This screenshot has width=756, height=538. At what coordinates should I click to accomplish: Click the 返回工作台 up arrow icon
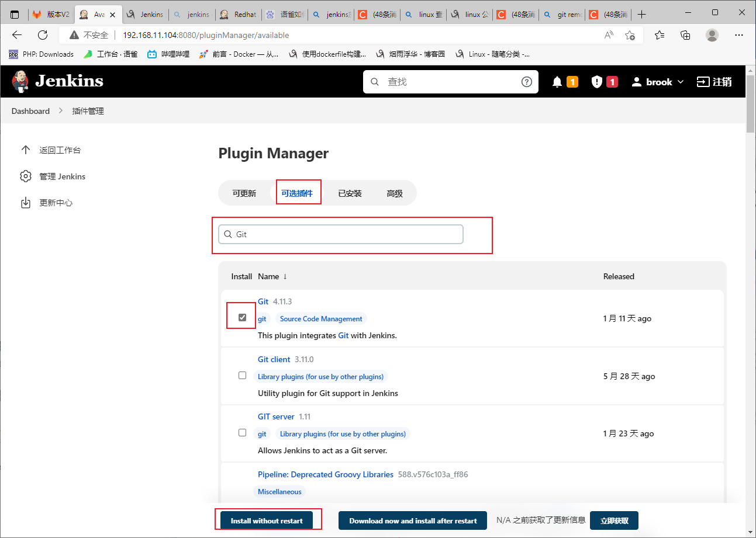pos(26,150)
